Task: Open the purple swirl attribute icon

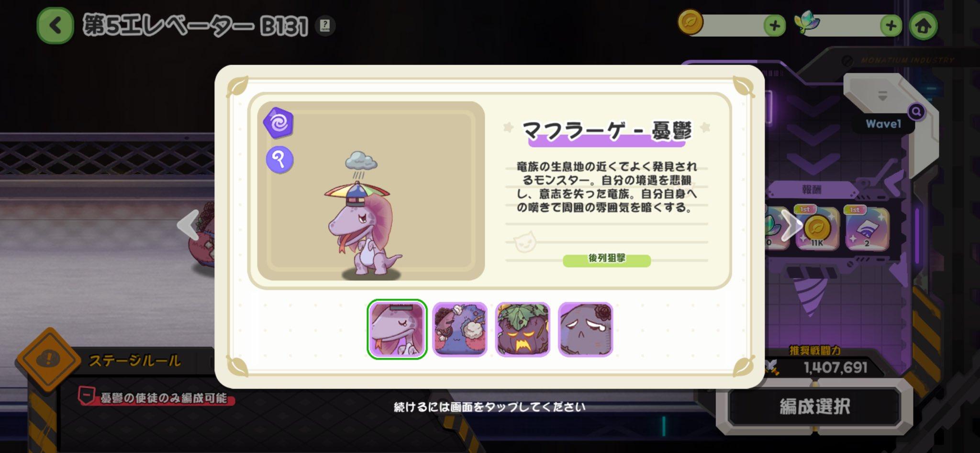Action: [278, 123]
